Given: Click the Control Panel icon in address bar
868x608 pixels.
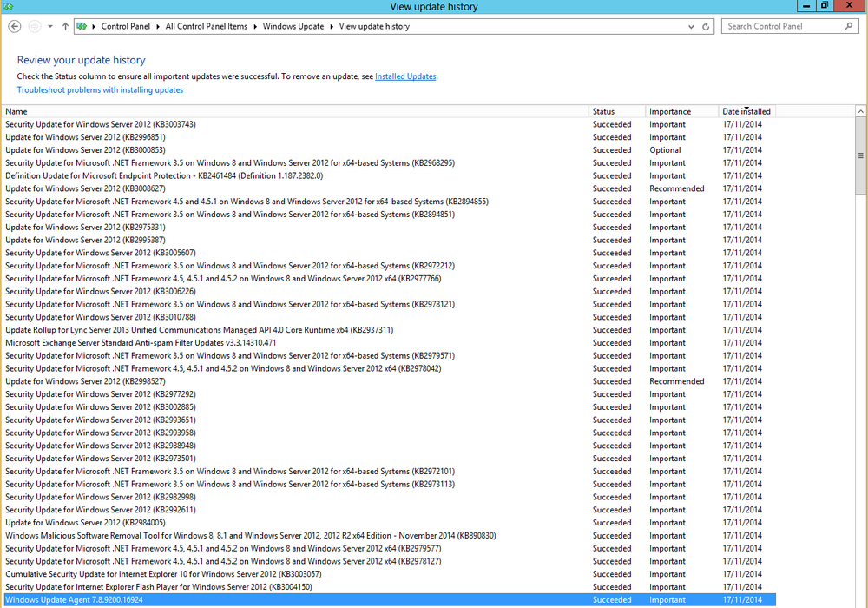Looking at the screenshot, I should pos(82,26).
